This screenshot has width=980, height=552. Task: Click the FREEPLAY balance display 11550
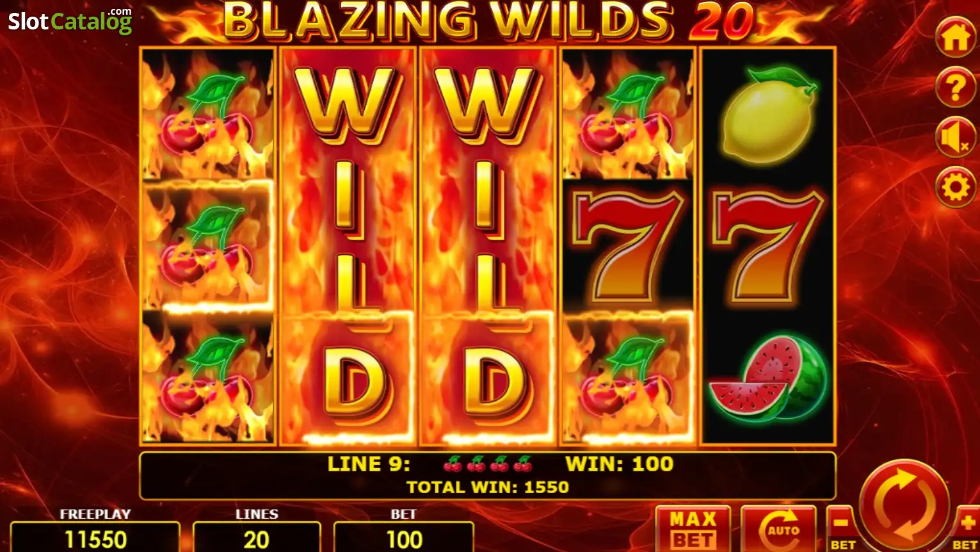pyautogui.click(x=95, y=538)
